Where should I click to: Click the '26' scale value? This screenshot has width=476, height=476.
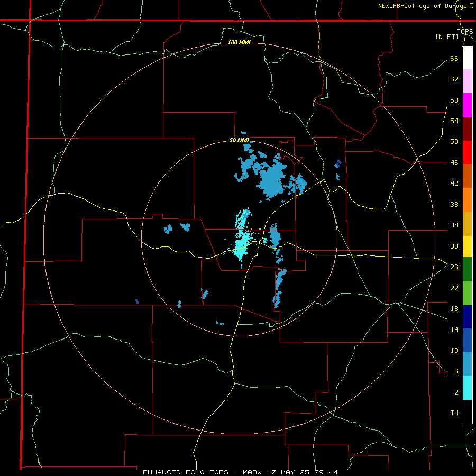454,267
